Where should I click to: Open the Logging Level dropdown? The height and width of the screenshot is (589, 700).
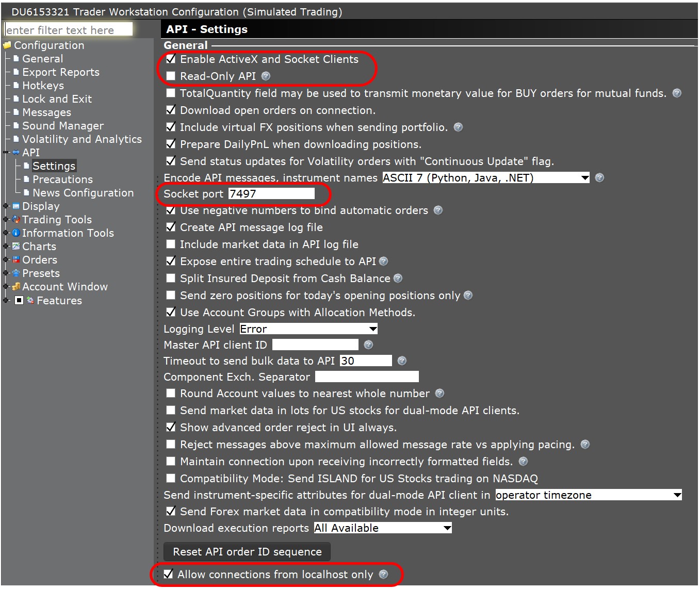308,329
